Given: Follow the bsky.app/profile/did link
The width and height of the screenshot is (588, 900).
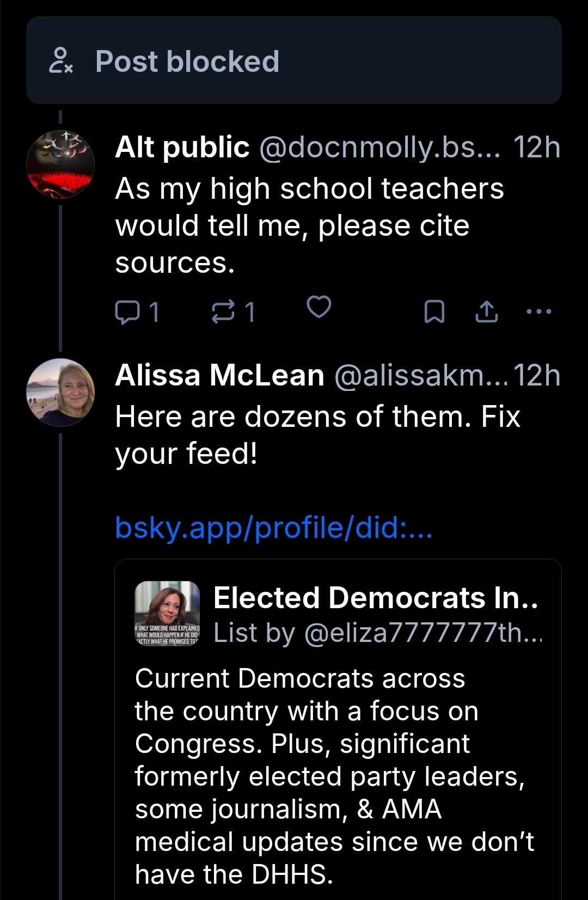Looking at the screenshot, I should (274, 527).
